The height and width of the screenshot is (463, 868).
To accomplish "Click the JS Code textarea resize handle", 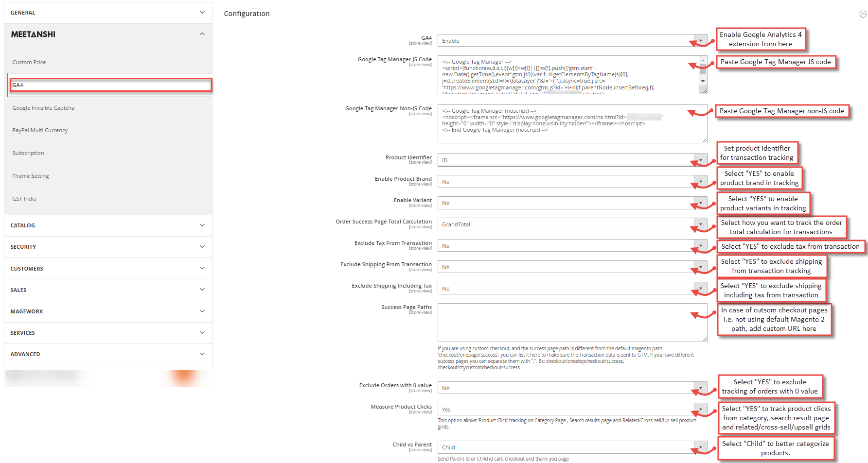I will [x=703, y=90].
